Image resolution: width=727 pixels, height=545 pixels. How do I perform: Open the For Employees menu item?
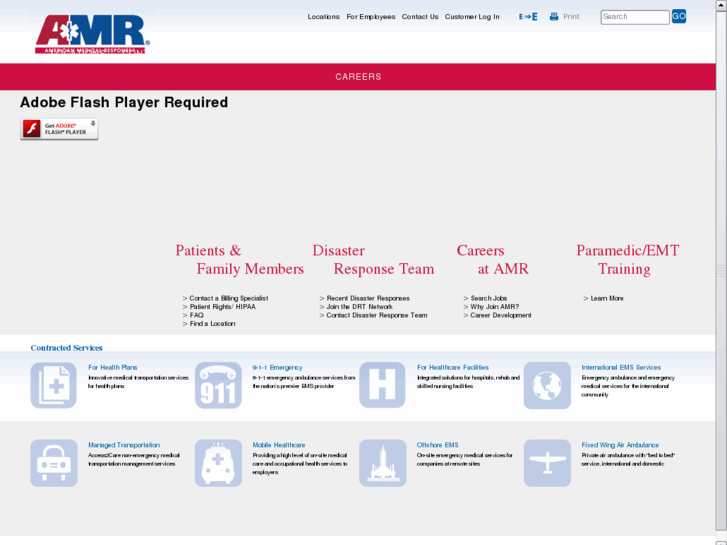(x=371, y=17)
